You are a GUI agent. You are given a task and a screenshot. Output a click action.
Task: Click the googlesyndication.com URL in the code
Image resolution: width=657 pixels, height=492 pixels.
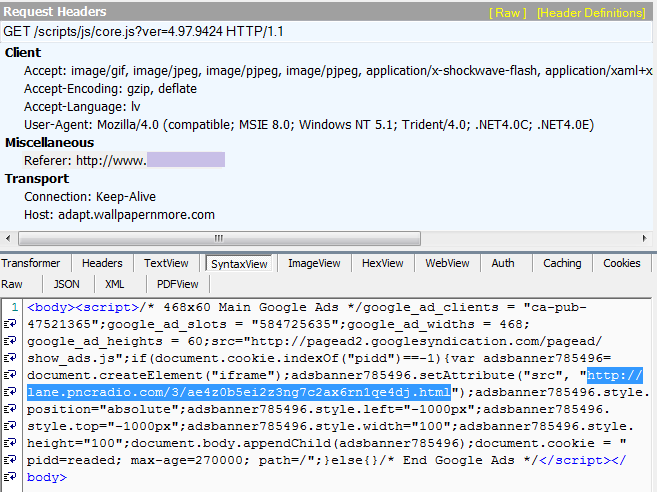(x=426, y=341)
